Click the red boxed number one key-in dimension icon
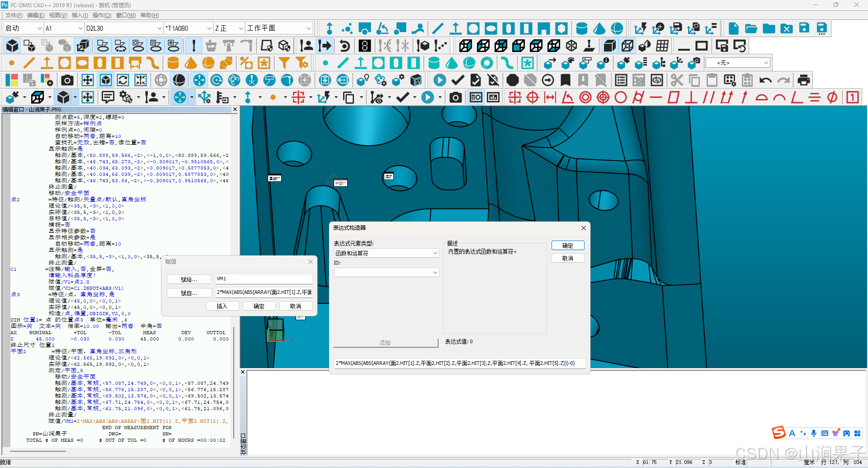 [853, 97]
